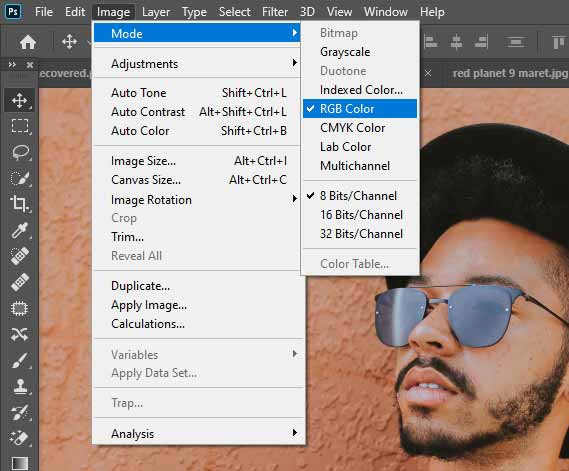Select 32 Bits/Channel depth
This screenshot has width=569, height=471.
360,234
